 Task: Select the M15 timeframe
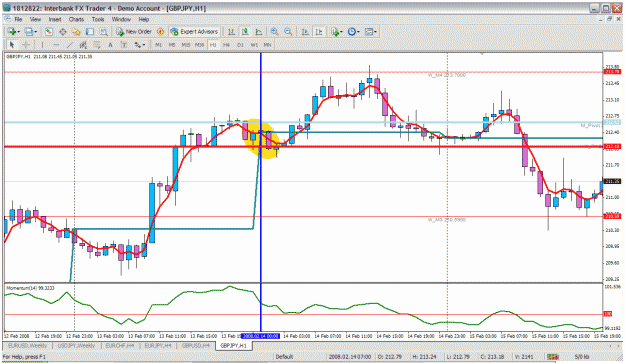coord(186,45)
